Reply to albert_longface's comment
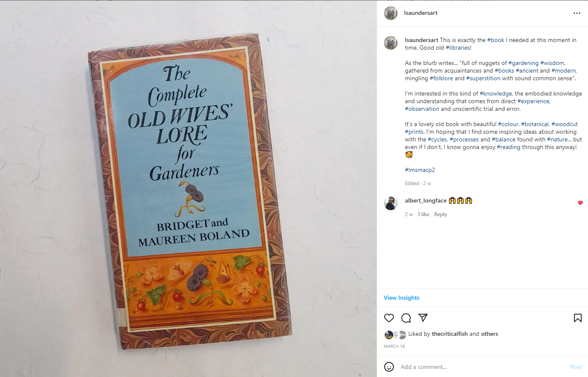The width and height of the screenshot is (588, 377). click(441, 214)
